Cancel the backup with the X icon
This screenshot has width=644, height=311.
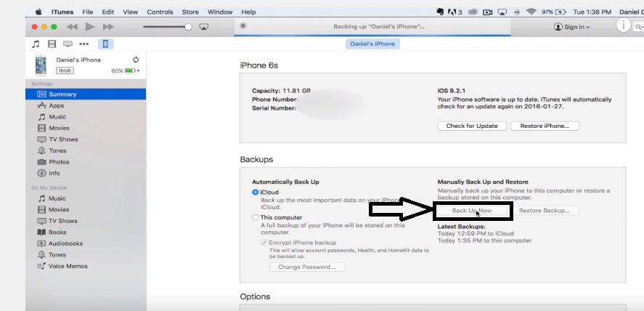243,26
